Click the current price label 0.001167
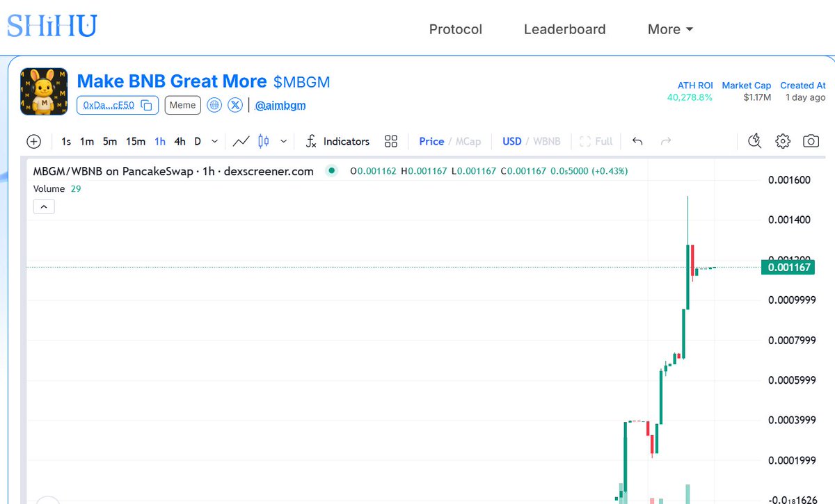Viewport: 835px width, 504px height. click(789, 267)
